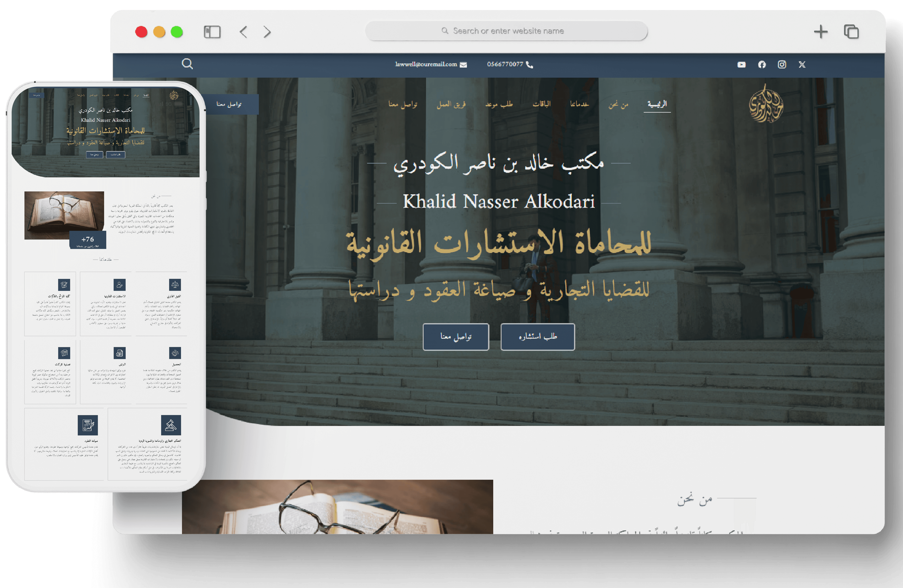Open a new tab with plus icon
Screen dimensions: 903x588
click(821, 32)
